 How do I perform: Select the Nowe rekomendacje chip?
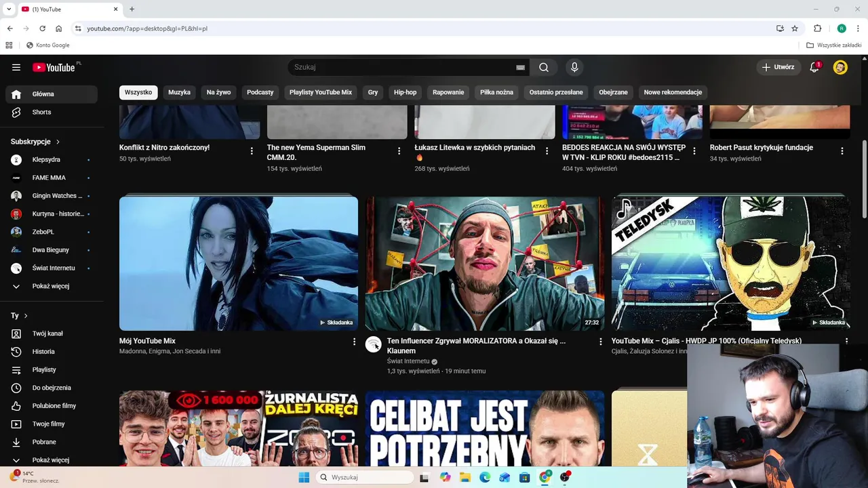click(673, 92)
